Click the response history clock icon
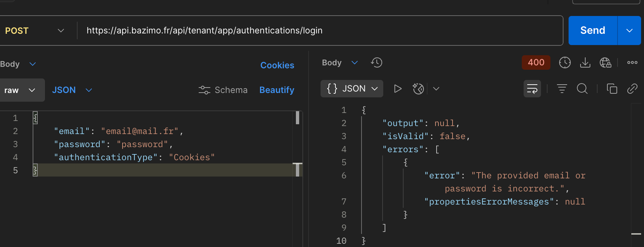644x247 pixels. pyautogui.click(x=377, y=62)
